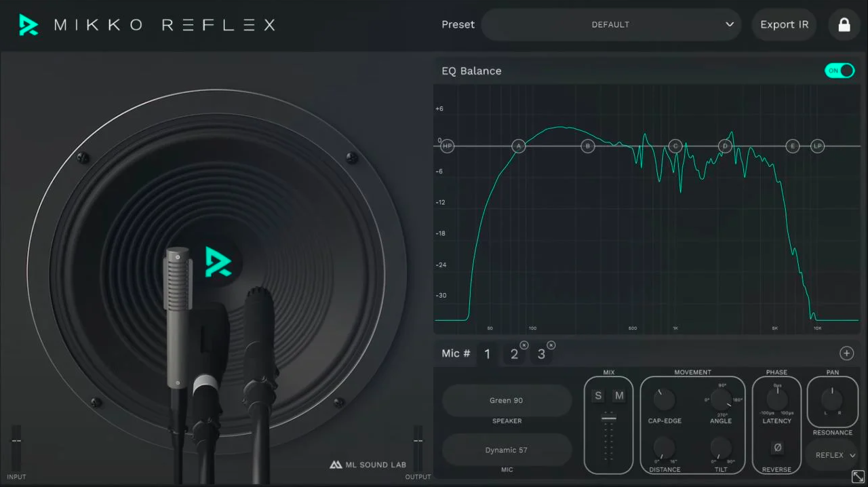868x487 pixels.
Task: Click the DISTANCE knob
Action: coord(664,448)
